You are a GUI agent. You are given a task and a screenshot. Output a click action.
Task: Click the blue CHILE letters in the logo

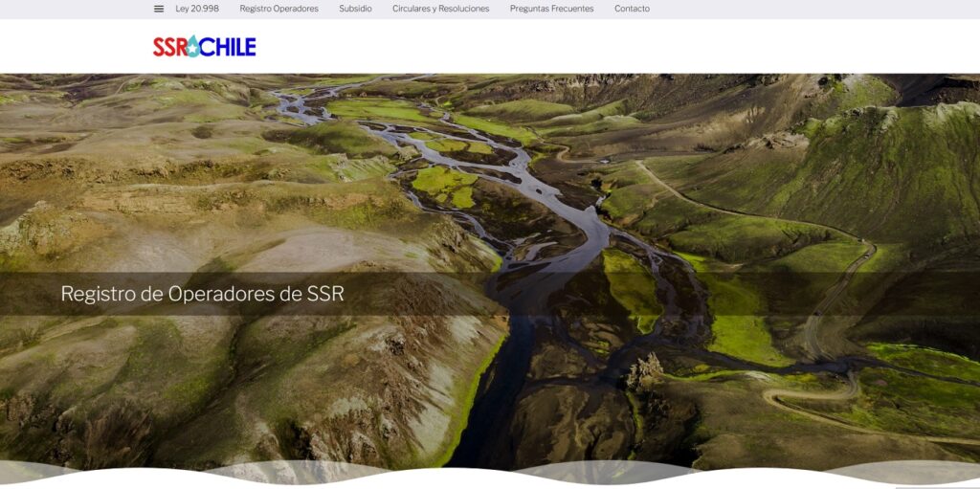click(229, 47)
